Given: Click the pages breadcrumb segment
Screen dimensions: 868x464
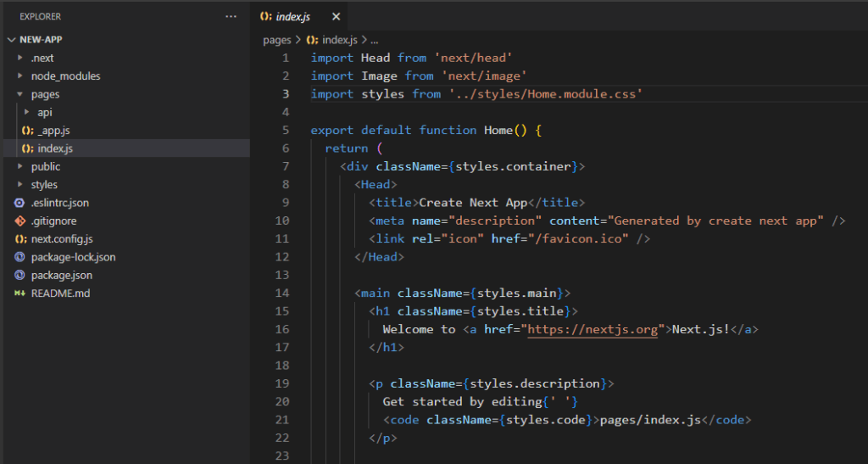Looking at the screenshot, I should click(277, 40).
